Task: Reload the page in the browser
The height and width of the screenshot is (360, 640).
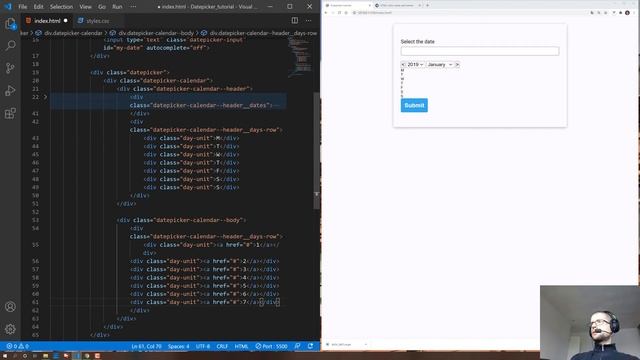Action: pos(339,13)
